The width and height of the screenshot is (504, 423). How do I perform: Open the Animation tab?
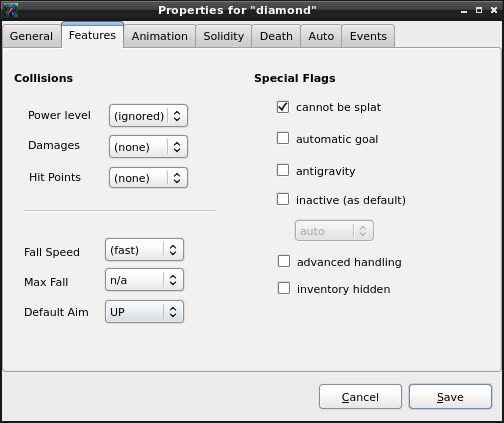click(x=160, y=36)
